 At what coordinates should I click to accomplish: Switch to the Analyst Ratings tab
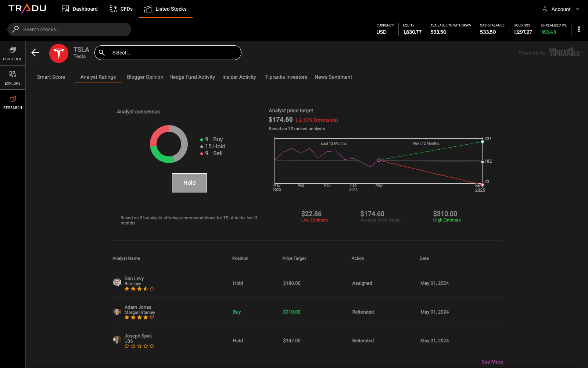tap(98, 77)
